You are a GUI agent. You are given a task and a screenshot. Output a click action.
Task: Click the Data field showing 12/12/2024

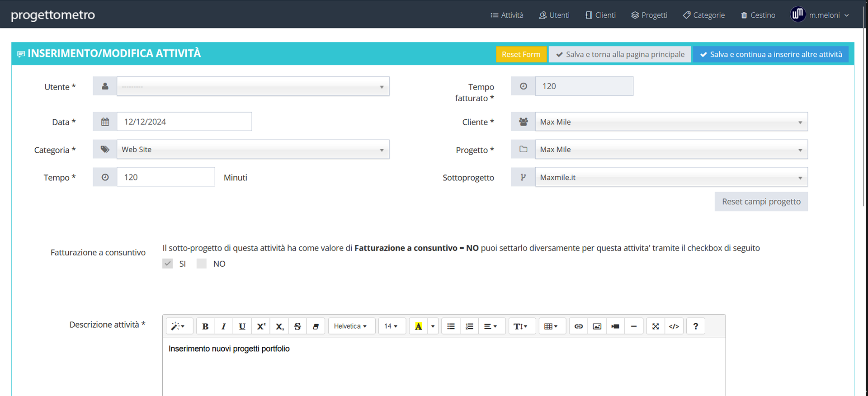184,122
